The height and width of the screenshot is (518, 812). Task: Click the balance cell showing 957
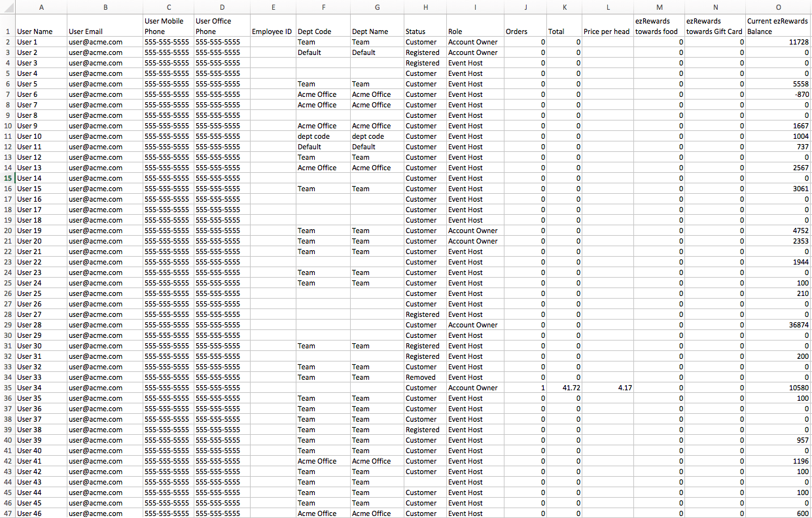(778, 440)
